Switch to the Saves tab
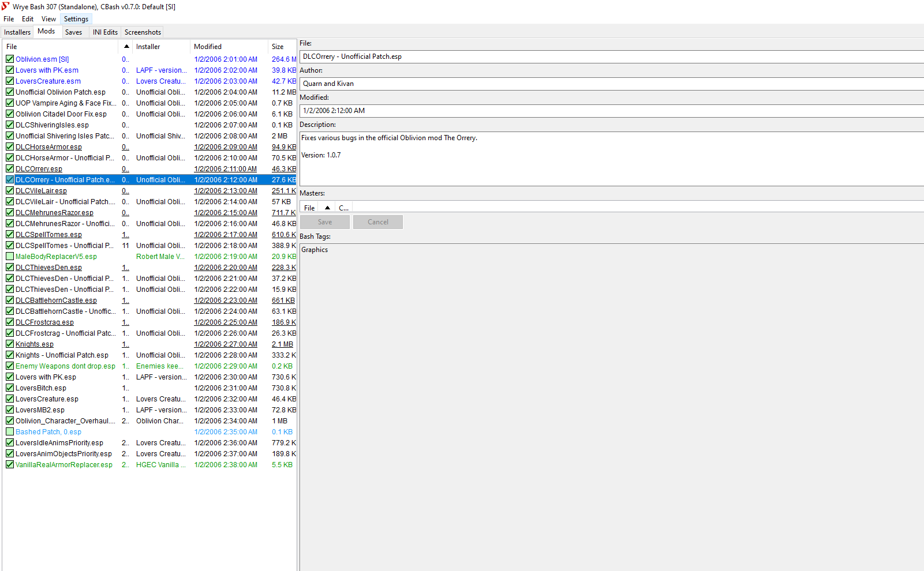924x571 pixels. coord(73,32)
